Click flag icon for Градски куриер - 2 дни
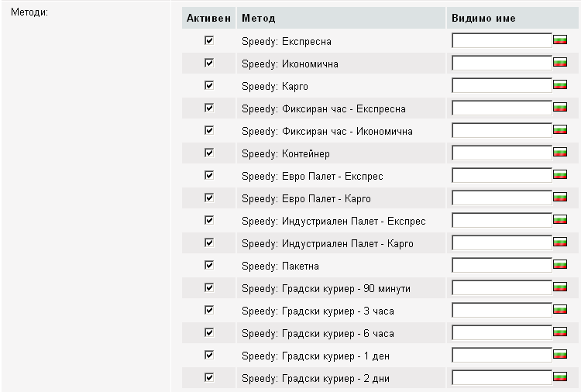This screenshot has height=392, width=581. click(561, 377)
